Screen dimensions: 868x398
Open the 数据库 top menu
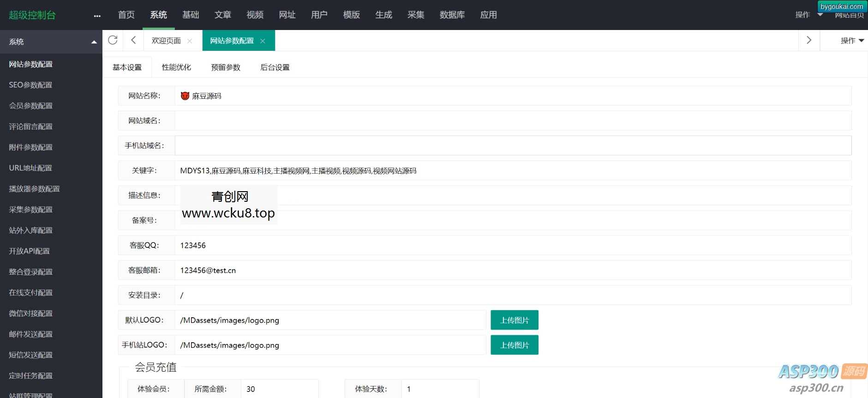[452, 15]
